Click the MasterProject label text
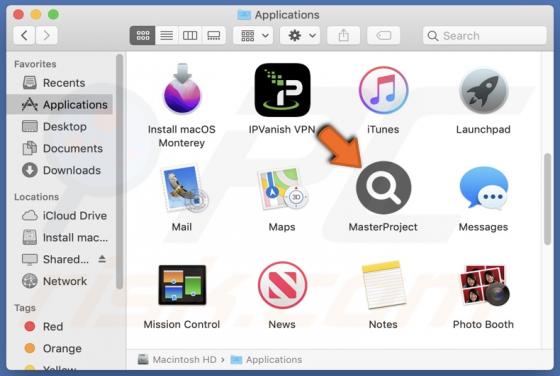 pyautogui.click(x=383, y=227)
